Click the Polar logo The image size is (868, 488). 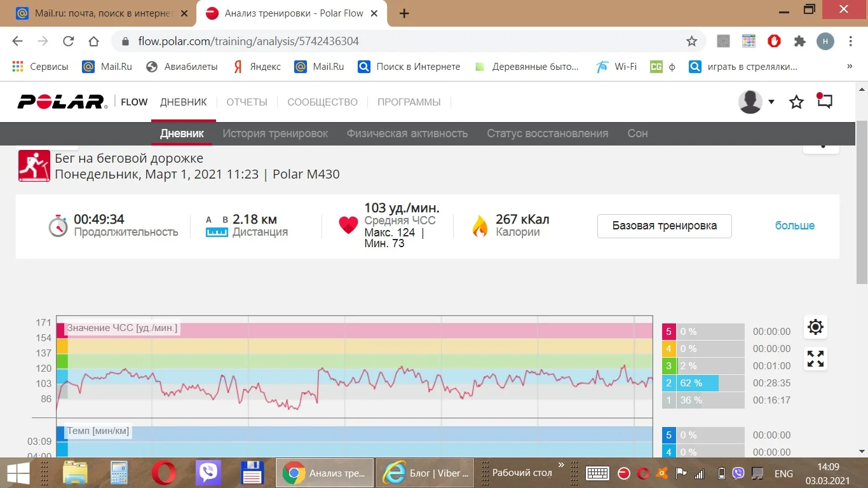62,102
